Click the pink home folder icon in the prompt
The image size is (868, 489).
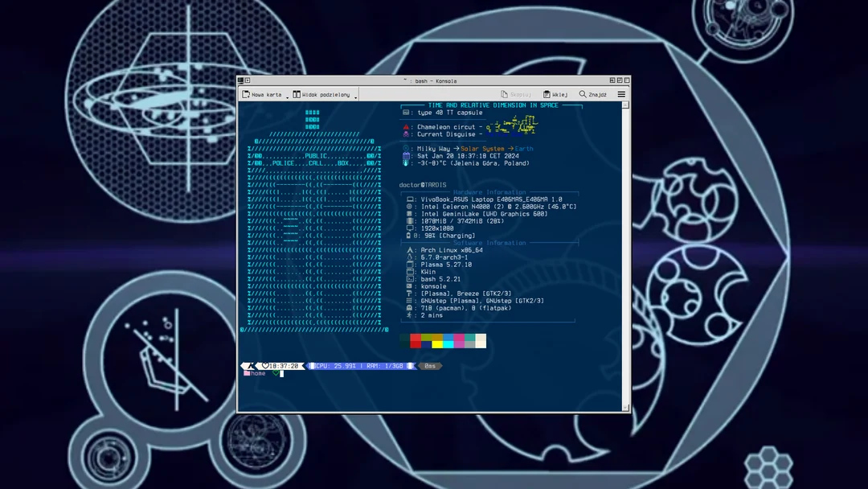coord(245,372)
